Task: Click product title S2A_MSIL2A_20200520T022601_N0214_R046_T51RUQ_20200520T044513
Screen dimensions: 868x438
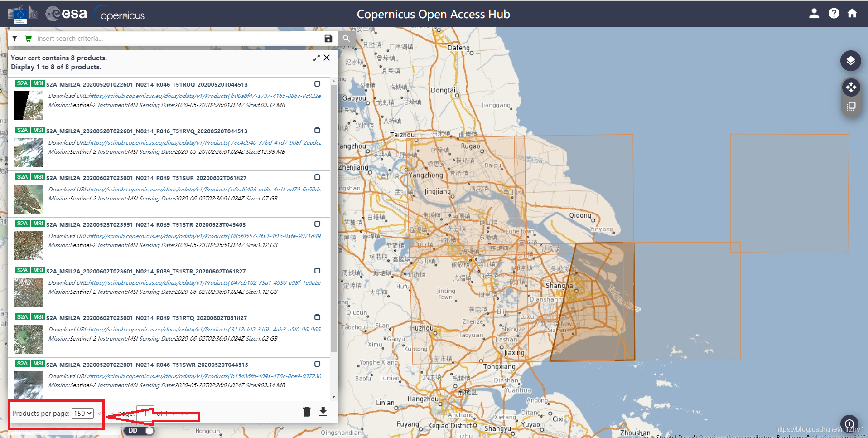Action: pos(147,85)
